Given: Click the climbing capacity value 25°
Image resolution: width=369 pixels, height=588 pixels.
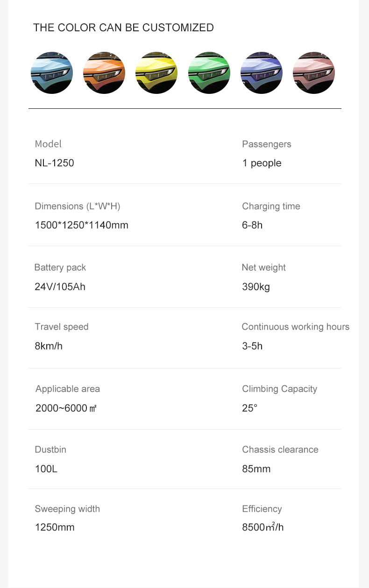Looking at the screenshot, I should point(249,408).
